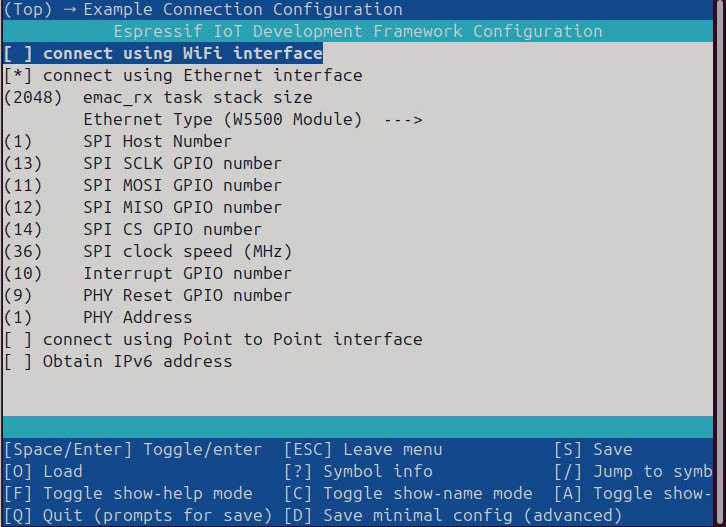Select the SPI Host Number entry
The image size is (726, 527).
click(x=143, y=142)
